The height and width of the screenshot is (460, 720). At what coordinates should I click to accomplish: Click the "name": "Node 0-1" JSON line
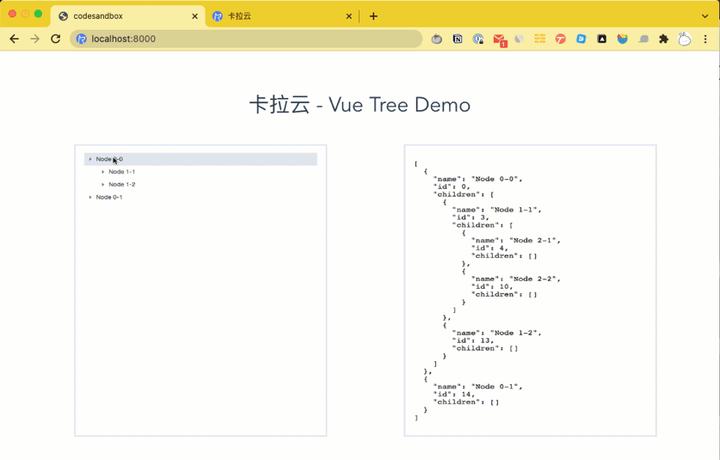click(x=478, y=387)
